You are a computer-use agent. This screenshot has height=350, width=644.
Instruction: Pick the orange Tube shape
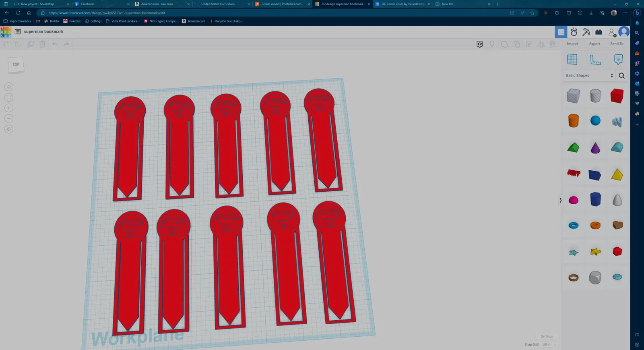[x=595, y=226]
